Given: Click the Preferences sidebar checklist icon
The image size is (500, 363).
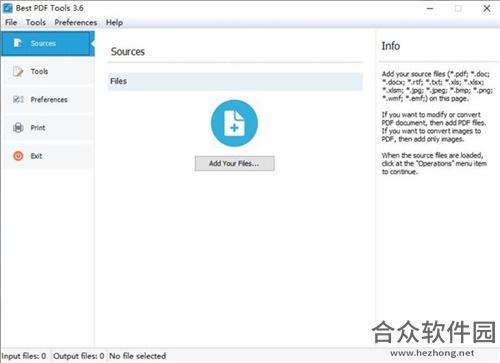Looking at the screenshot, I should [18, 99].
